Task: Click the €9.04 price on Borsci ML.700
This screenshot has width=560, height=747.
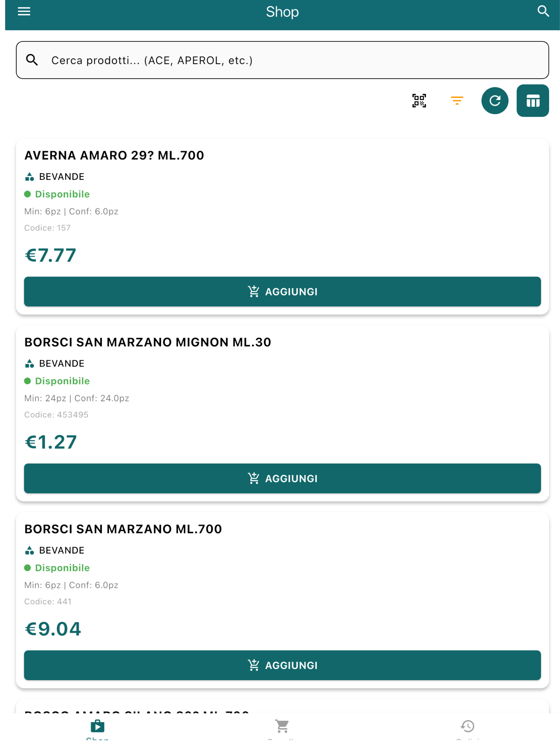Action: [53, 629]
